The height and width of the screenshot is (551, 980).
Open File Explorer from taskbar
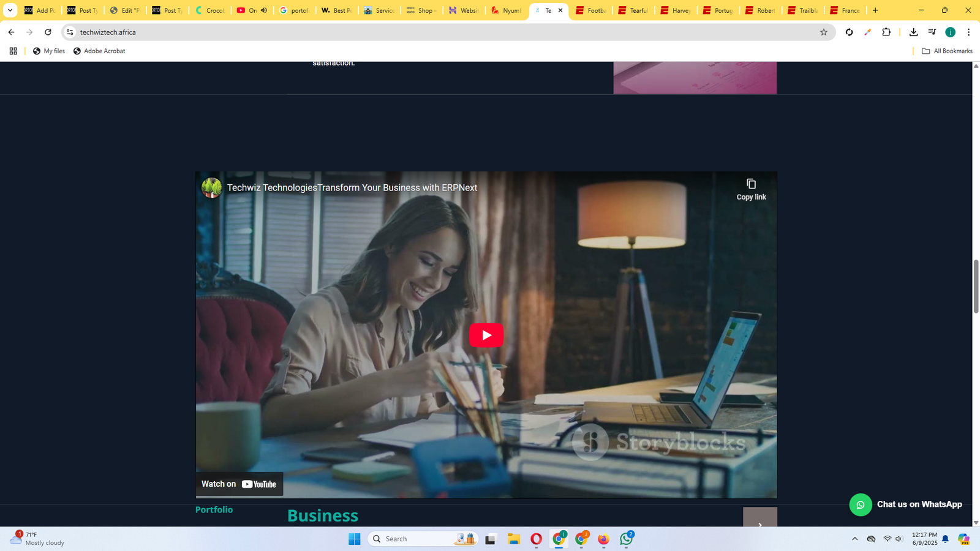[513, 539]
